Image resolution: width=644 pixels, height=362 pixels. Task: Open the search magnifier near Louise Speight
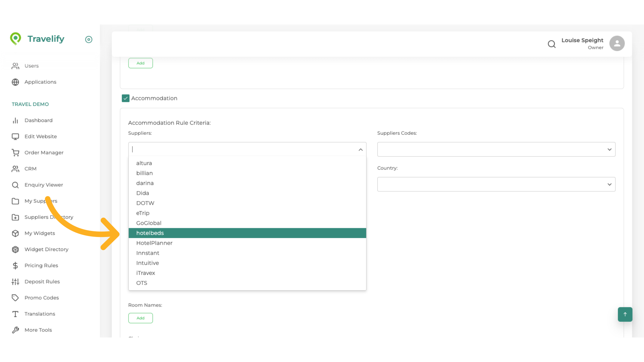552,44
